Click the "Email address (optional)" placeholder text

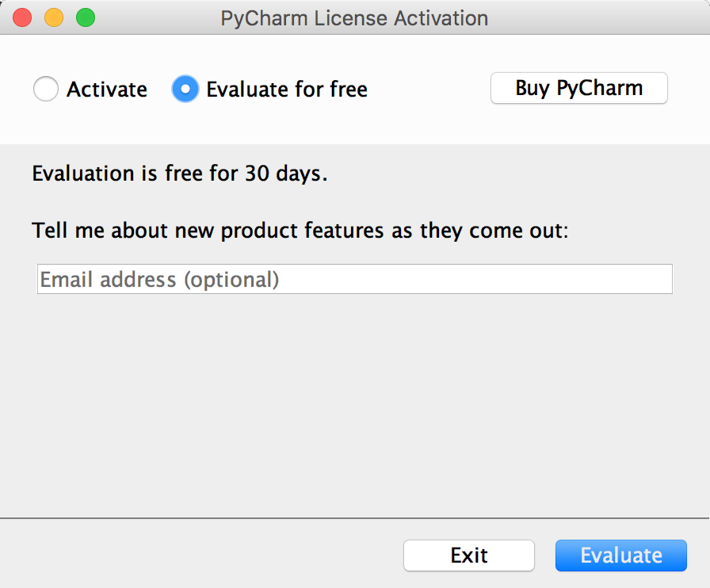tap(160, 280)
